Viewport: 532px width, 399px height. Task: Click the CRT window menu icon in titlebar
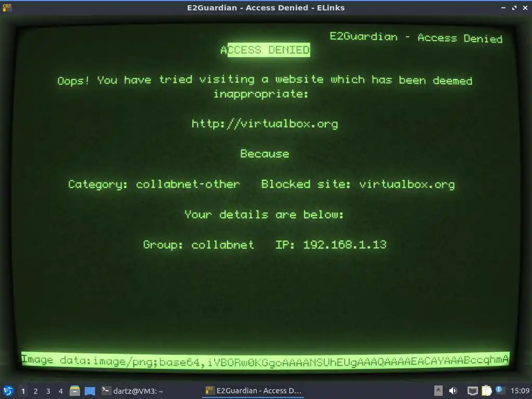coord(7,7)
